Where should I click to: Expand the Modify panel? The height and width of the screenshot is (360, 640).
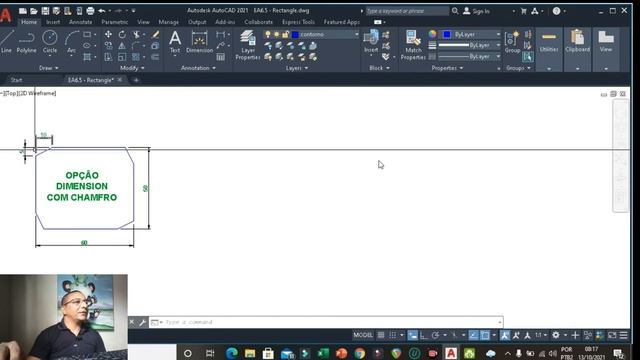click(132, 68)
